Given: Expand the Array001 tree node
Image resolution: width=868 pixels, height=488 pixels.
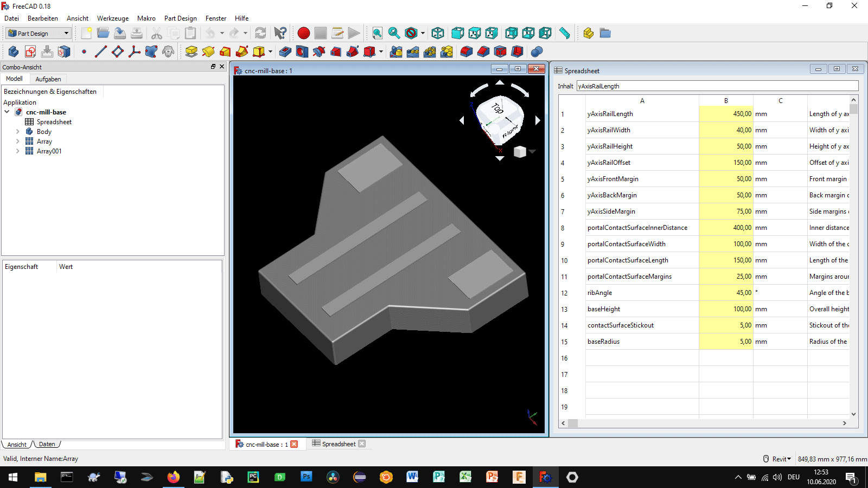Looking at the screenshot, I should point(17,151).
